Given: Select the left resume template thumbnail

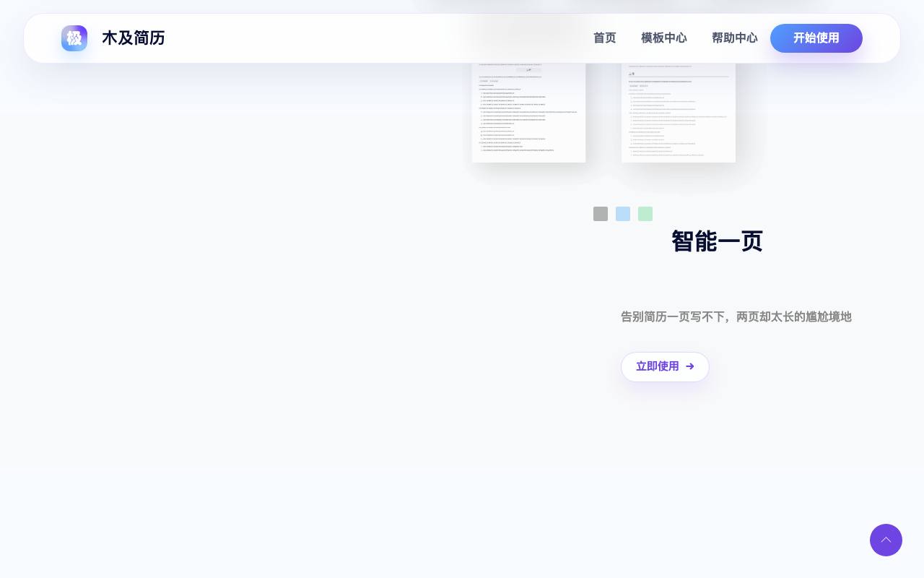Looking at the screenshot, I should click(x=529, y=112).
